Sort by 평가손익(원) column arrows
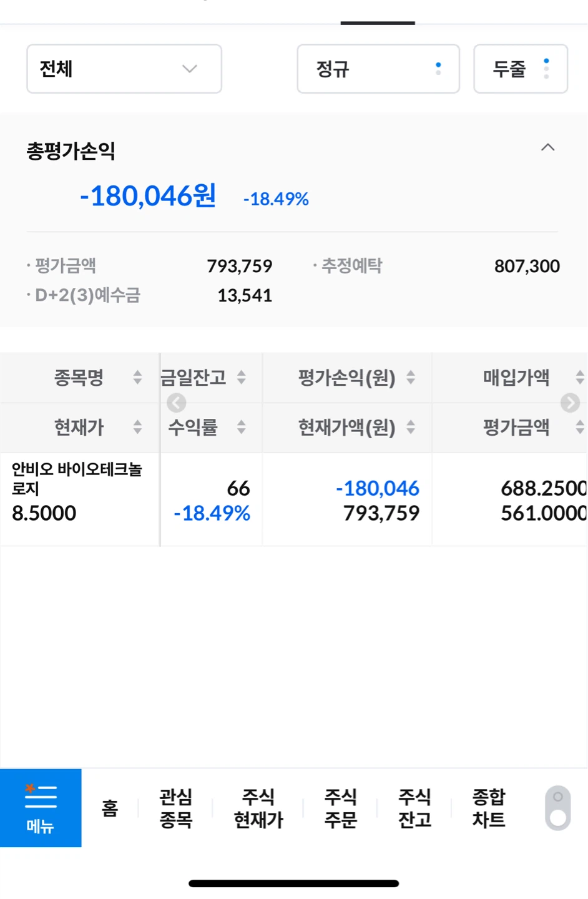This screenshot has width=588, height=899. coord(411,377)
